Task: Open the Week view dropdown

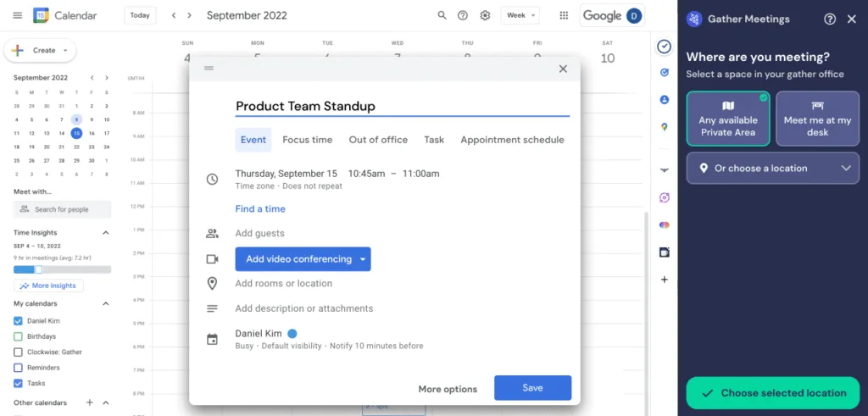Action: point(520,15)
